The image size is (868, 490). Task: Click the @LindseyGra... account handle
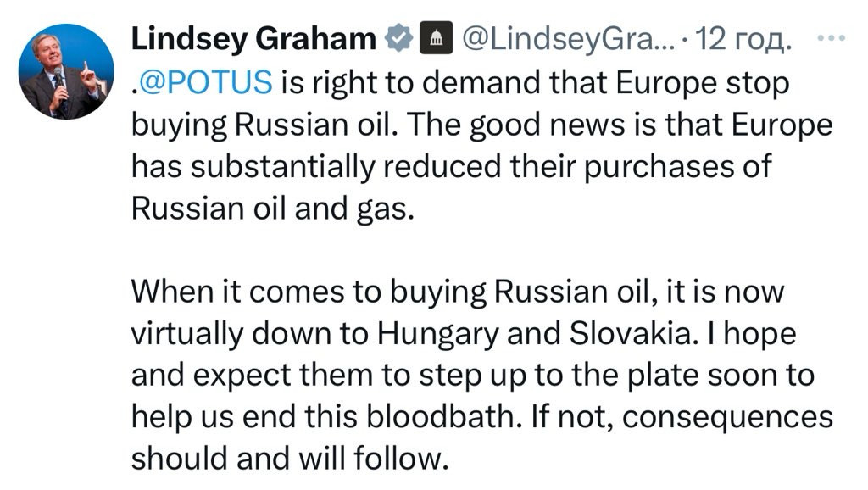[568, 39]
